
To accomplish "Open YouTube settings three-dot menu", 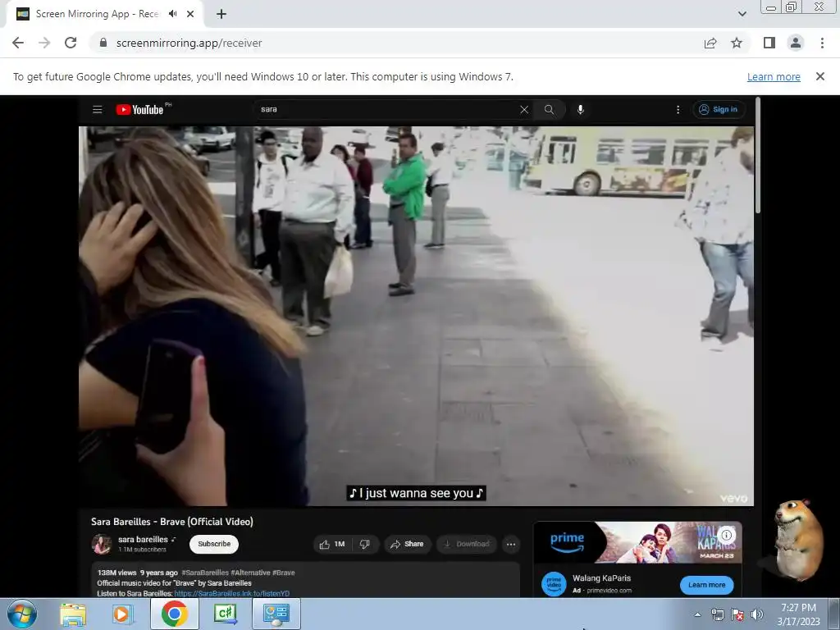I will (678, 109).
